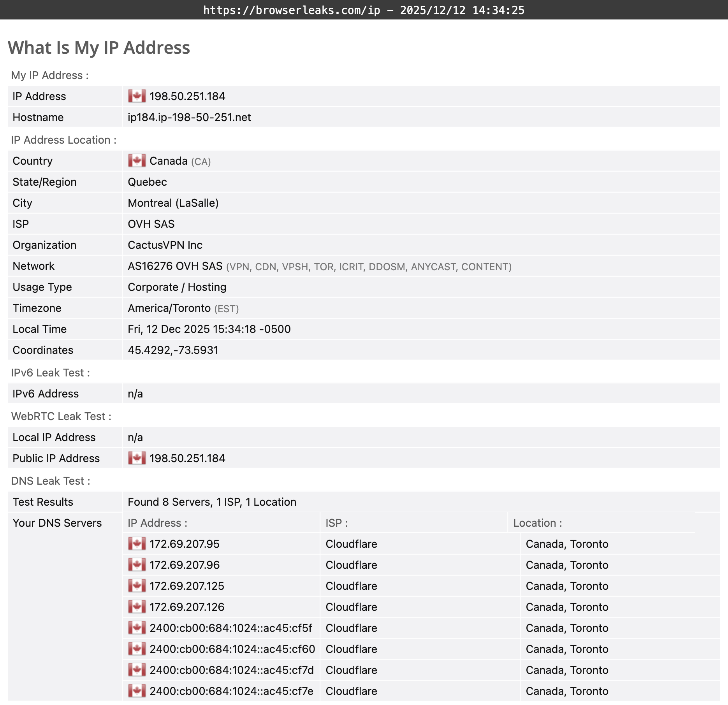Image resolution: width=728 pixels, height=705 pixels.
Task: Click the flag beside DNS server 172.69.207.96
Action: tap(137, 565)
